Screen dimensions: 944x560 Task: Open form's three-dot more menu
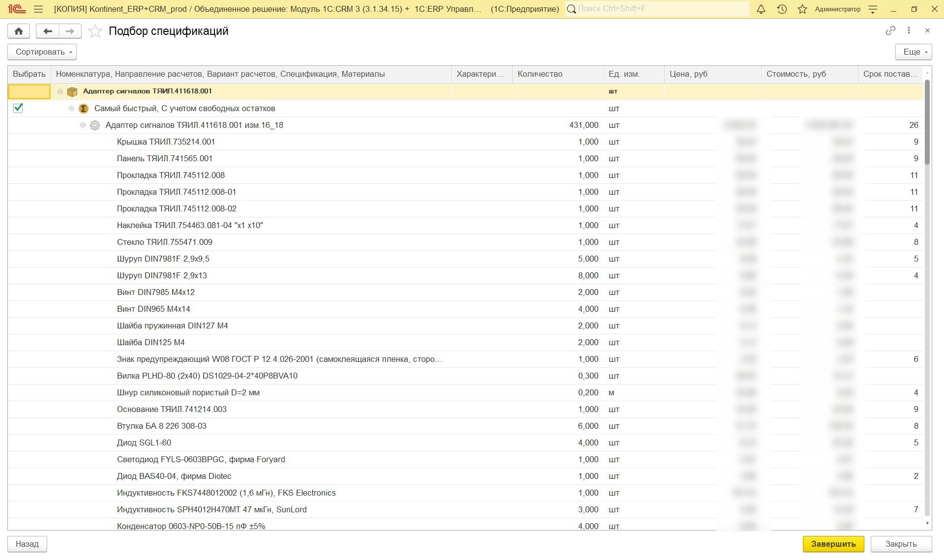909,30
